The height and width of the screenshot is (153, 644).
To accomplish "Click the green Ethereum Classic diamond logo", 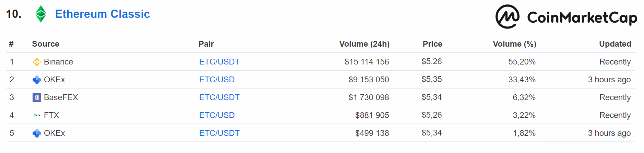I will coord(41,14).
